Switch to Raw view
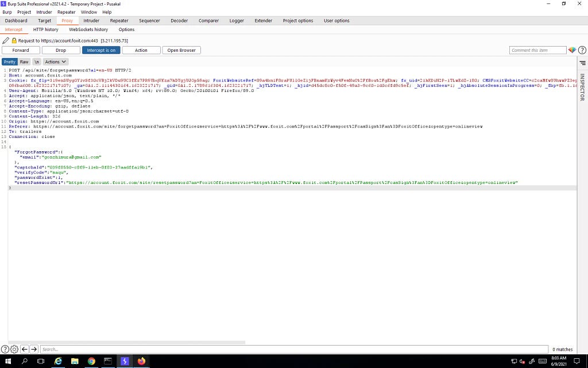588x368 pixels. pos(24,62)
